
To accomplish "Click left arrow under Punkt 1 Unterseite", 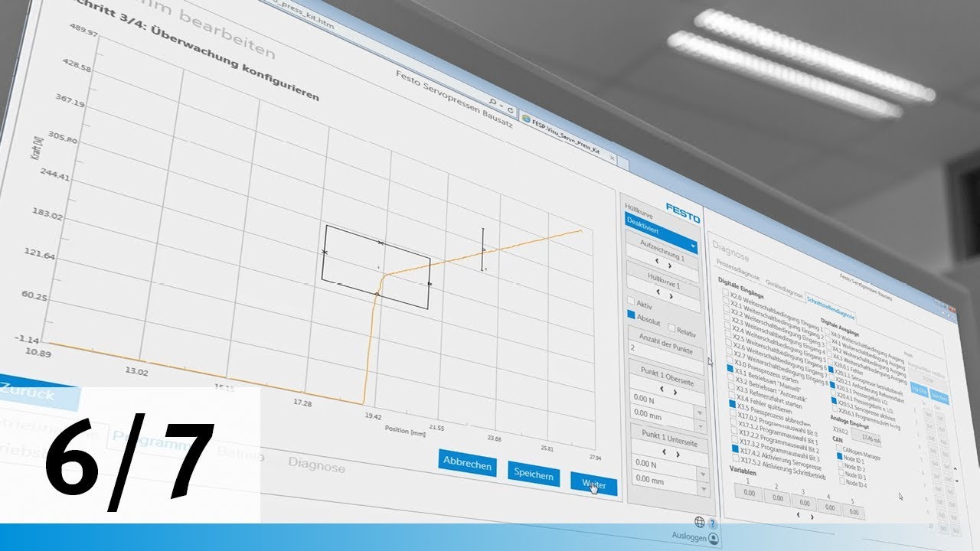I will [x=664, y=452].
